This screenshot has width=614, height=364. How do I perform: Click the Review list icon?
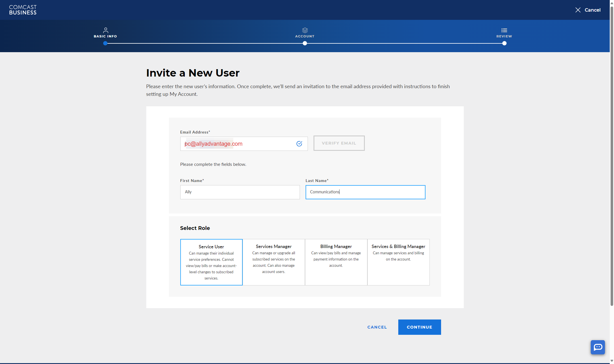coord(504,30)
